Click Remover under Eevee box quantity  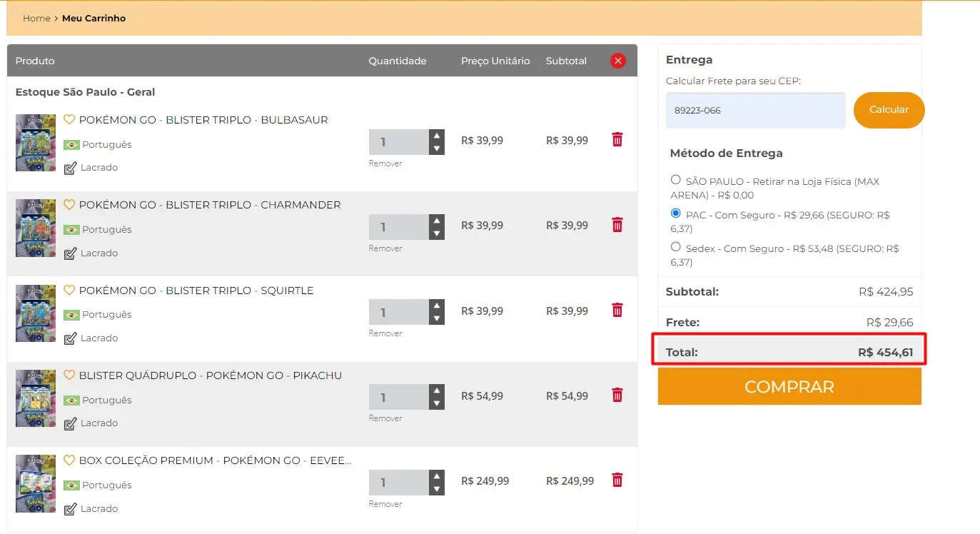(385, 504)
